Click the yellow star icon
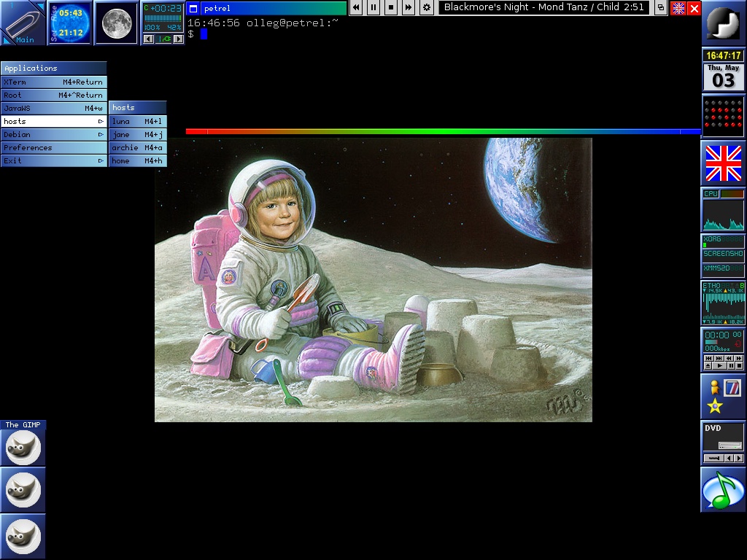Screen dimensions: 747x560 (x=715, y=406)
